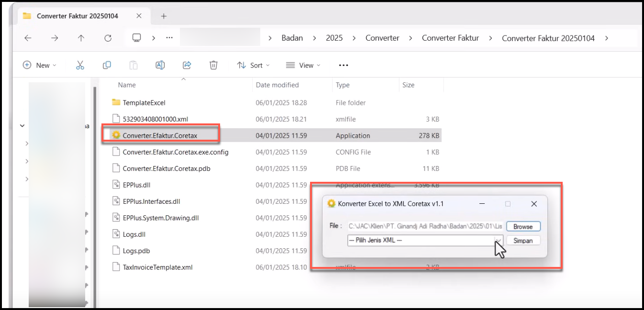
Task: Open the TemplateExcel folder
Action: coord(144,102)
